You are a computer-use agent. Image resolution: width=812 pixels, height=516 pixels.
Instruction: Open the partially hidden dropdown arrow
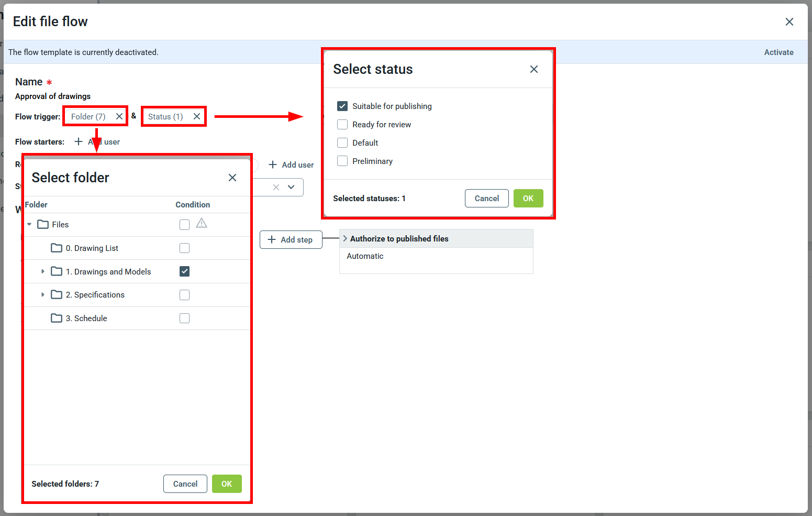pyautogui.click(x=291, y=187)
